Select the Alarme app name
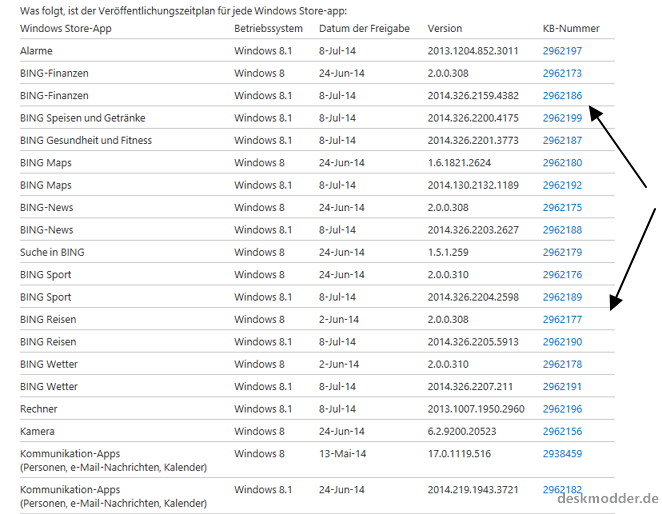This screenshot has width=662, height=514. [36, 51]
